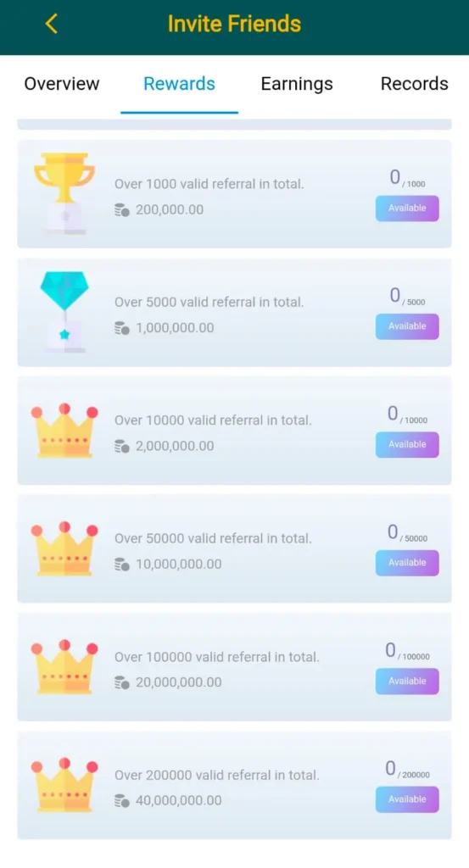
Task: Tap Available for the 200000 referral tier
Action: pos(407,799)
